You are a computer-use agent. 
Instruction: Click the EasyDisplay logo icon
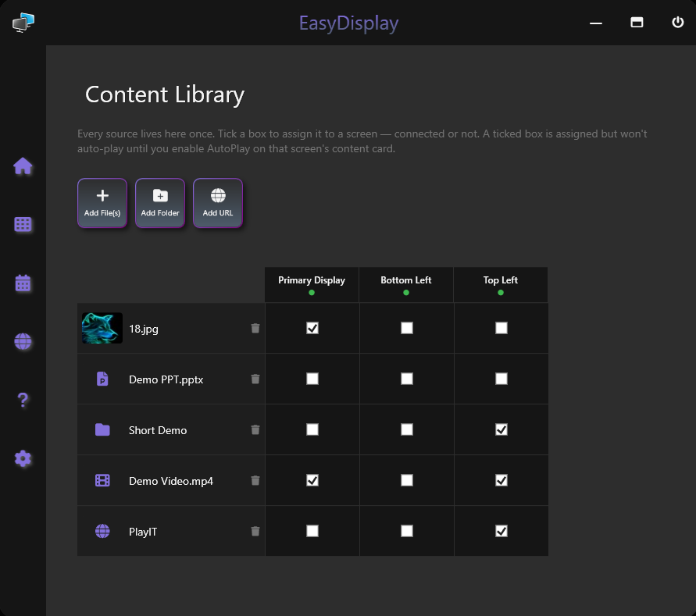(23, 22)
